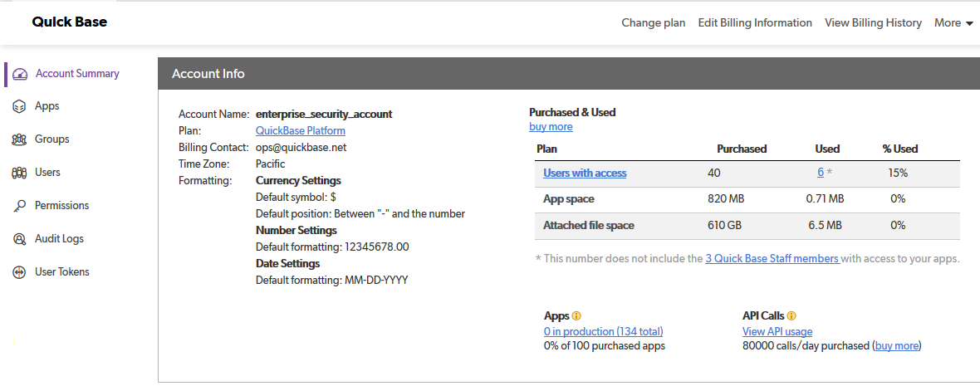The height and width of the screenshot is (386, 980).
Task: Click the Date Settings heading
Action: [288, 264]
